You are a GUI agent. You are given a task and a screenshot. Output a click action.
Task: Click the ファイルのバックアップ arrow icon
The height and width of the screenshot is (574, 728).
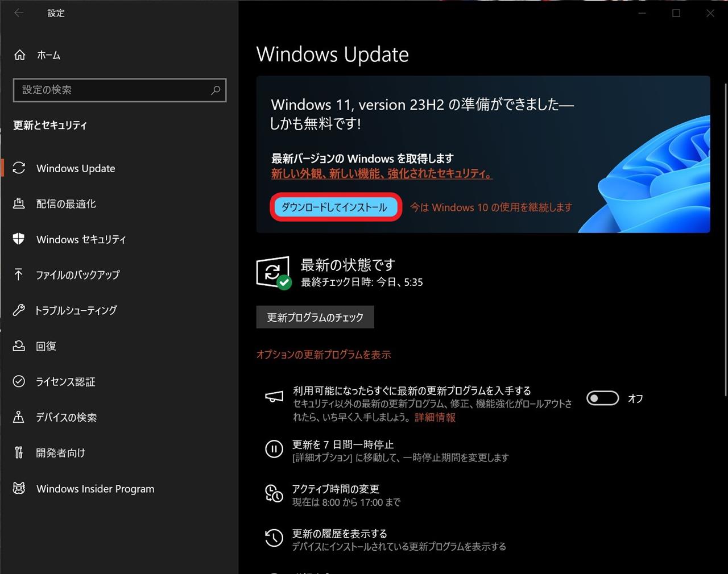(x=19, y=274)
